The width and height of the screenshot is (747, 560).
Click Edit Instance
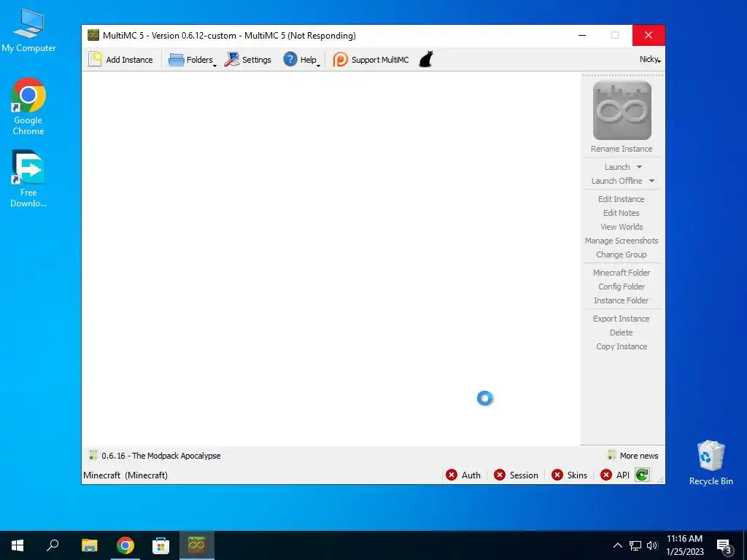pos(622,199)
